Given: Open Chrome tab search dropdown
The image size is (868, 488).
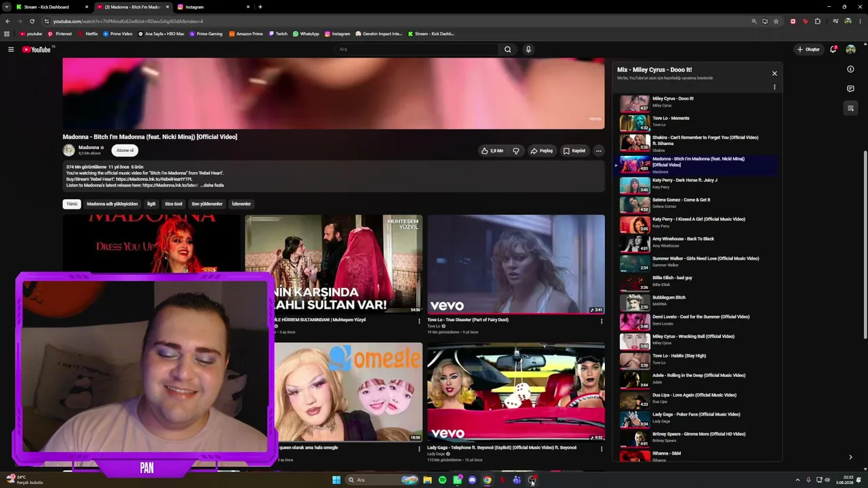Looking at the screenshot, I should (7, 7).
